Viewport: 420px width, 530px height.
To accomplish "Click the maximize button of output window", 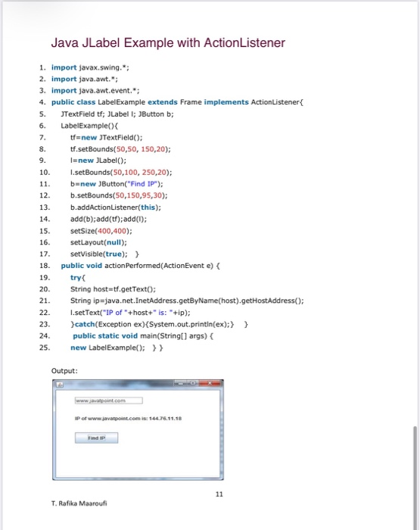I will [x=193, y=383].
